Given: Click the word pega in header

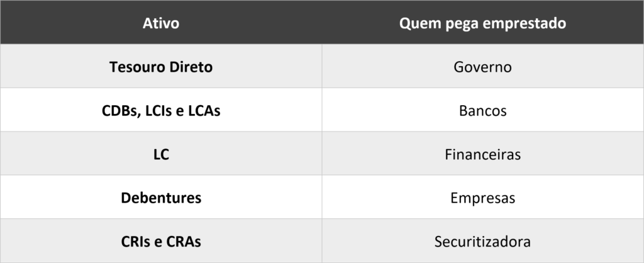Looking at the screenshot, I should coord(460,24).
